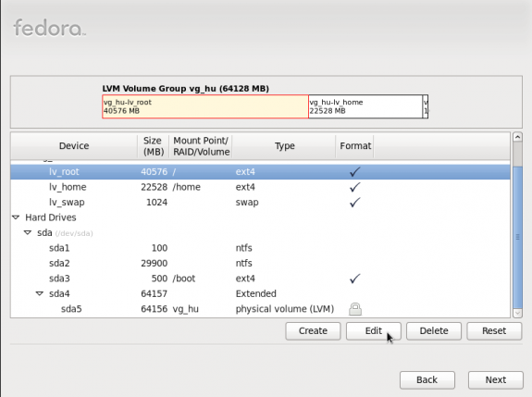Screen dimensions: 532x397
Task: Click the 1024 size value of lv_swap
Action: point(156,203)
